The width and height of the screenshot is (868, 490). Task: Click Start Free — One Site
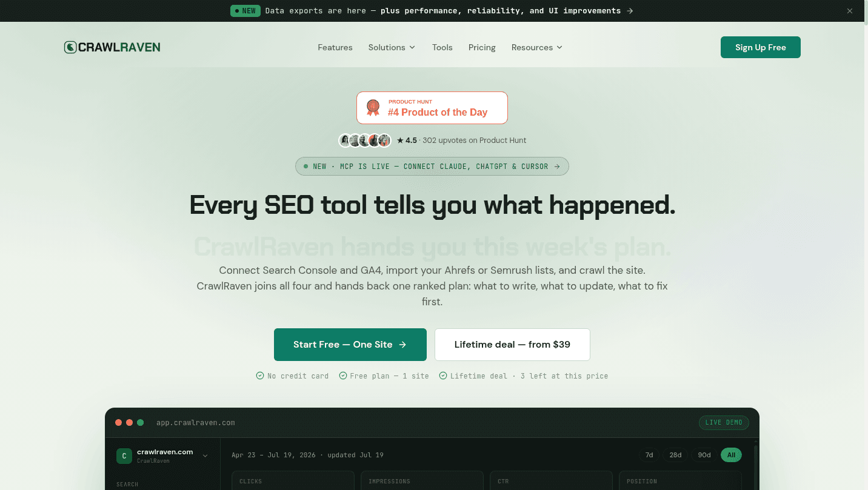[x=350, y=345]
